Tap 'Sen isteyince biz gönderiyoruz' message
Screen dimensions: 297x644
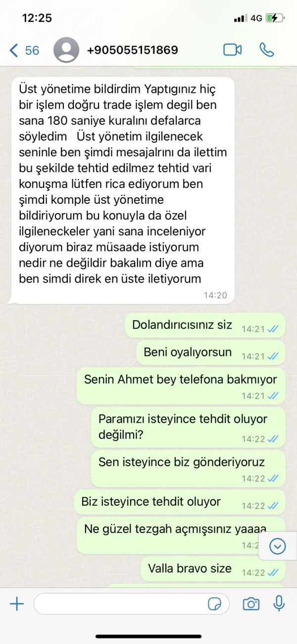click(x=188, y=468)
